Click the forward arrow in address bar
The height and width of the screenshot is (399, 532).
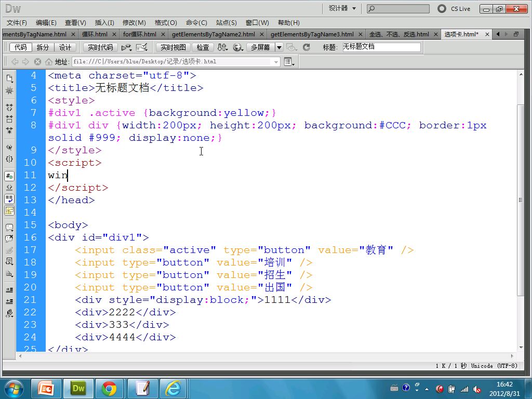pyautogui.click(x=26, y=61)
